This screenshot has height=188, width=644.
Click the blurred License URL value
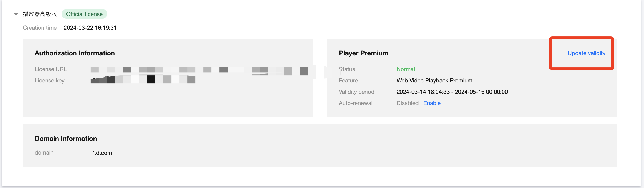click(199, 69)
